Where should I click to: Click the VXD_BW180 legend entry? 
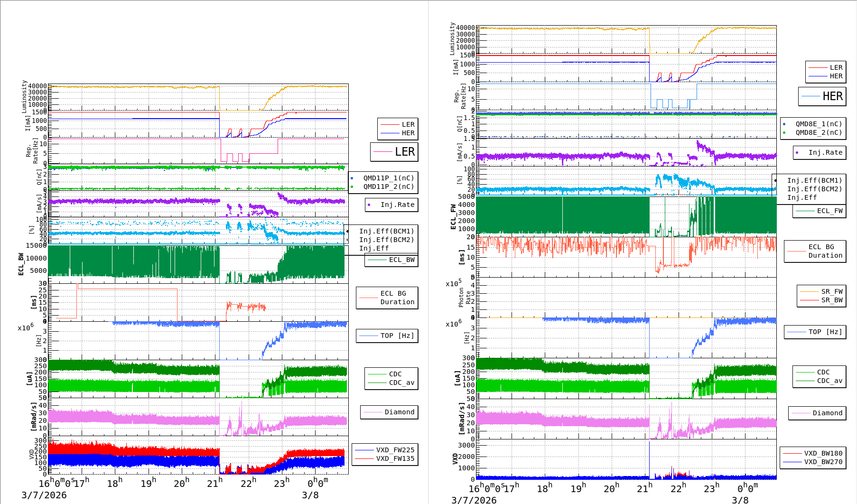tap(823, 453)
